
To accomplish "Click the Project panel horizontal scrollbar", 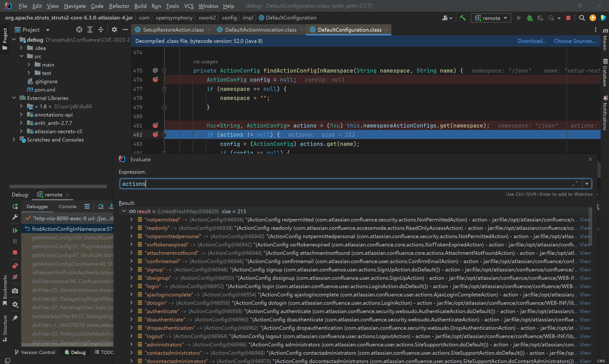I will (x=58, y=187).
